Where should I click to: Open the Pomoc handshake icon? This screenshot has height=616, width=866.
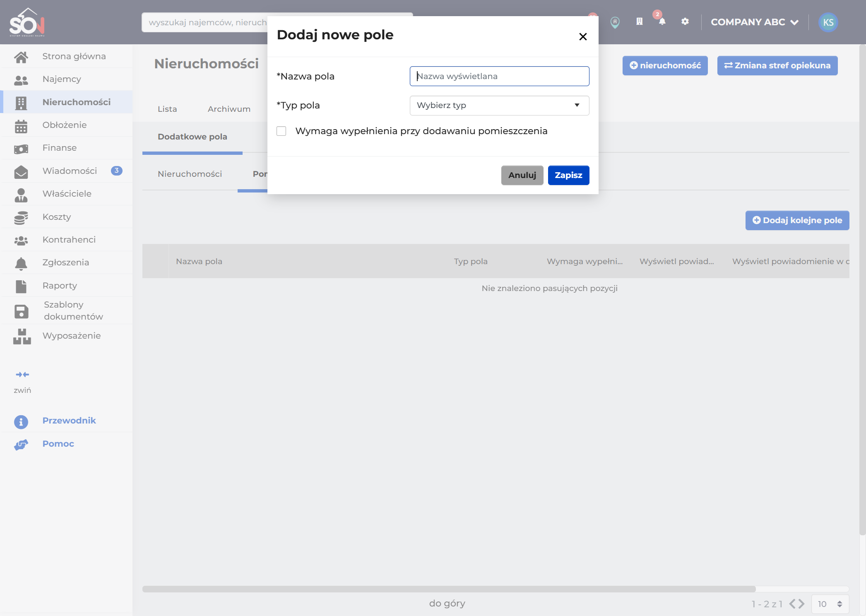point(21,445)
